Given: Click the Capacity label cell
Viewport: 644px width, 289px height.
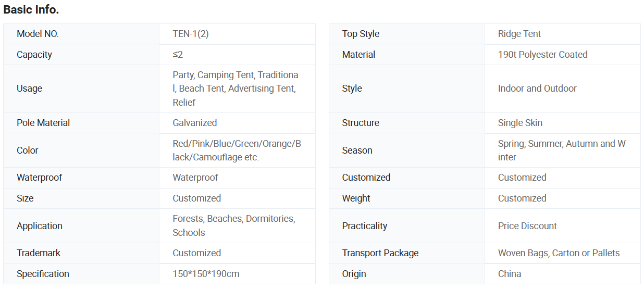Looking at the screenshot, I should pos(34,55).
